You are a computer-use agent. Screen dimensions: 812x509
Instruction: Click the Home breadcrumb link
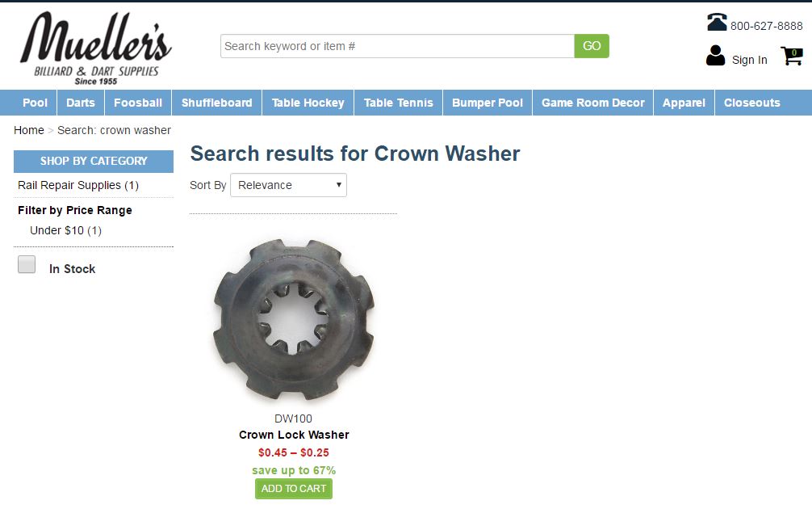click(29, 130)
